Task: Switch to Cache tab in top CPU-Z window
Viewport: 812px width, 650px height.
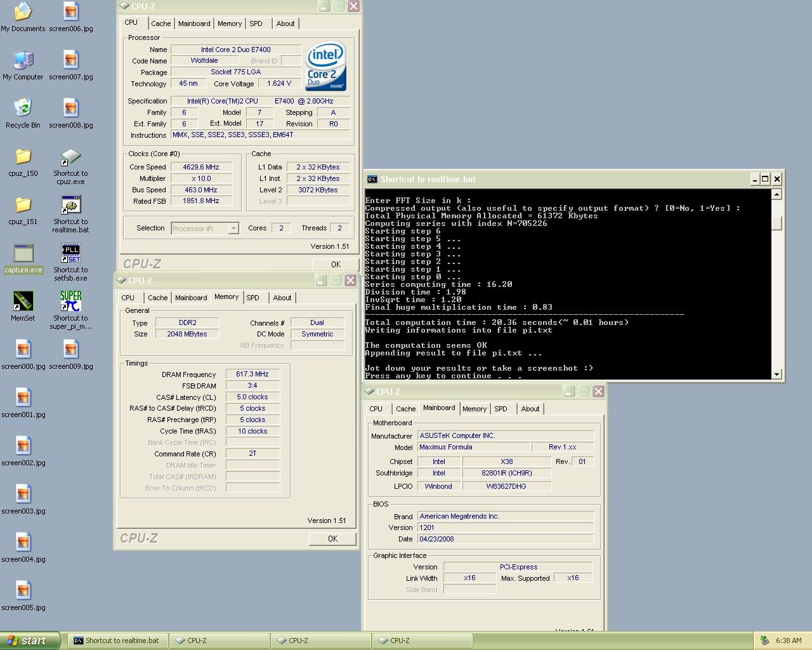Action: [x=160, y=23]
